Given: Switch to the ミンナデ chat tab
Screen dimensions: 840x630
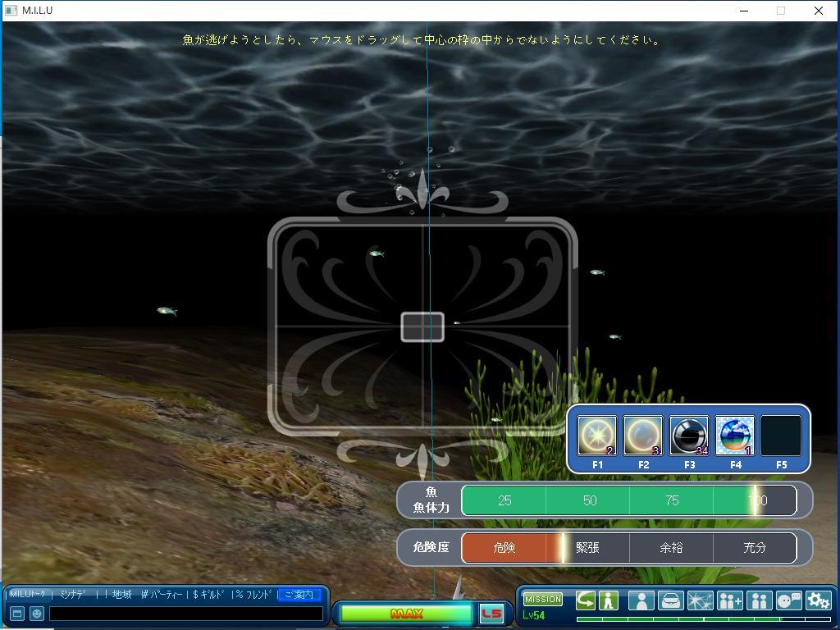Looking at the screenshot, I should [x=72, y=594].
